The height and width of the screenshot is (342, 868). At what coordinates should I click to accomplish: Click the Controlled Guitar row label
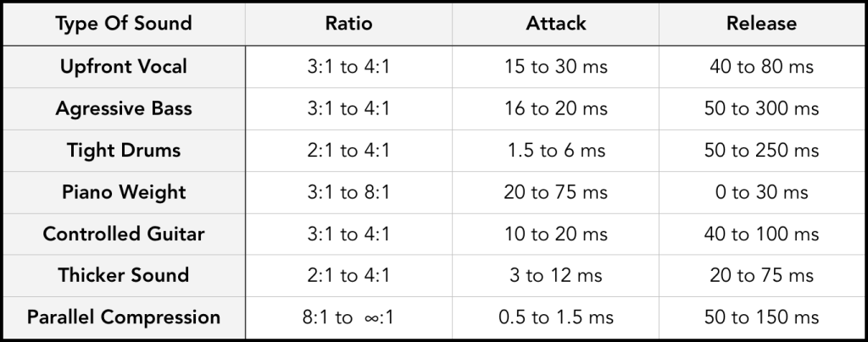pos(124,233)
